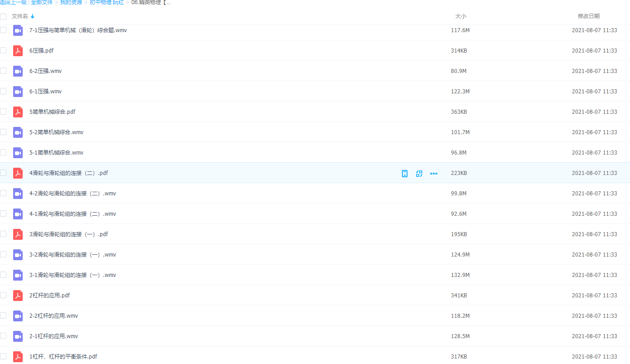This screenshot has height=364, width=630.
Task: Click 返回上一级 to go up one level
Action: (x=13, y=2)
